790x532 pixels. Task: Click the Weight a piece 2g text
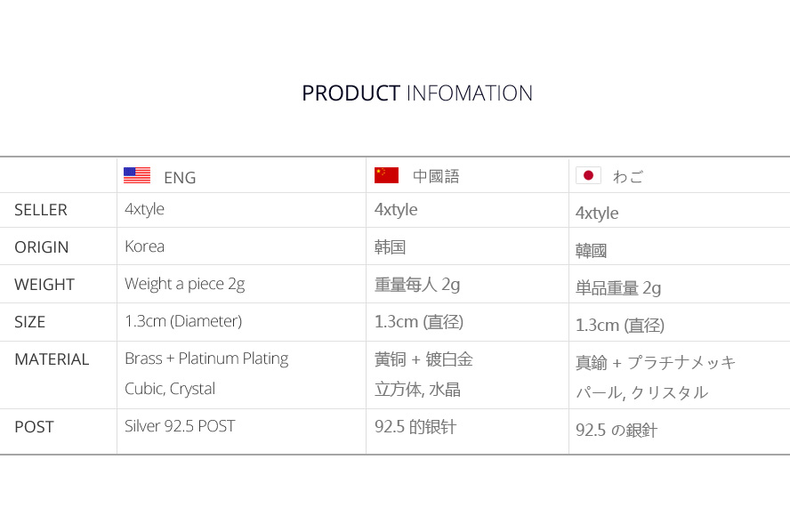tap(184, 284)
